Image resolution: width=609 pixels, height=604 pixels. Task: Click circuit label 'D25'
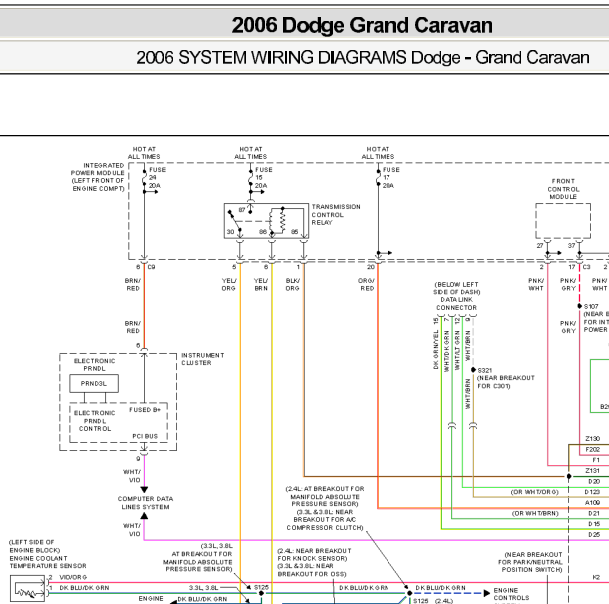pyautogui.click(x=594, y=534)
